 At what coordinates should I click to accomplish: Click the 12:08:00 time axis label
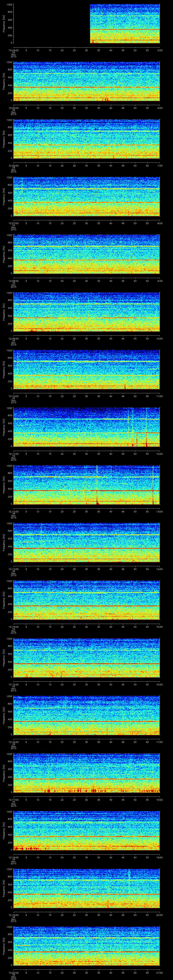tap(13, 281)
